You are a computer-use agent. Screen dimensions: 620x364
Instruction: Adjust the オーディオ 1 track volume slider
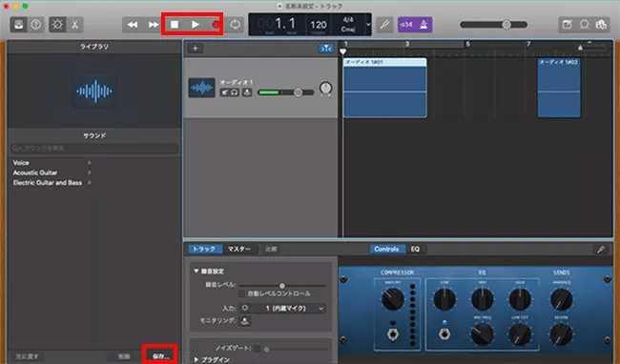(286, 92)
